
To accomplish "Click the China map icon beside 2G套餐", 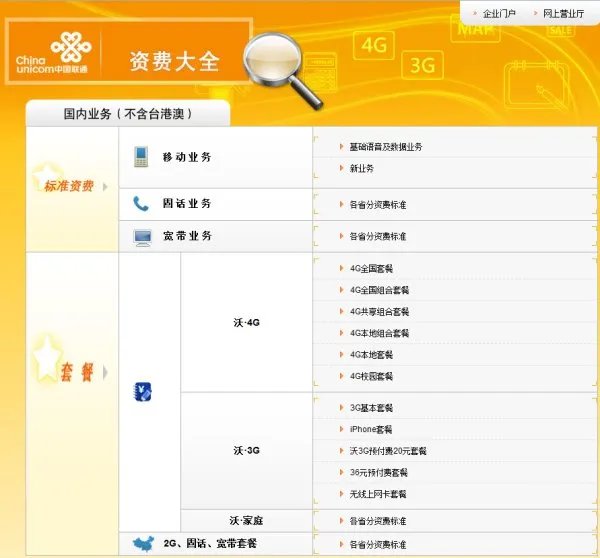I will 143,544.
